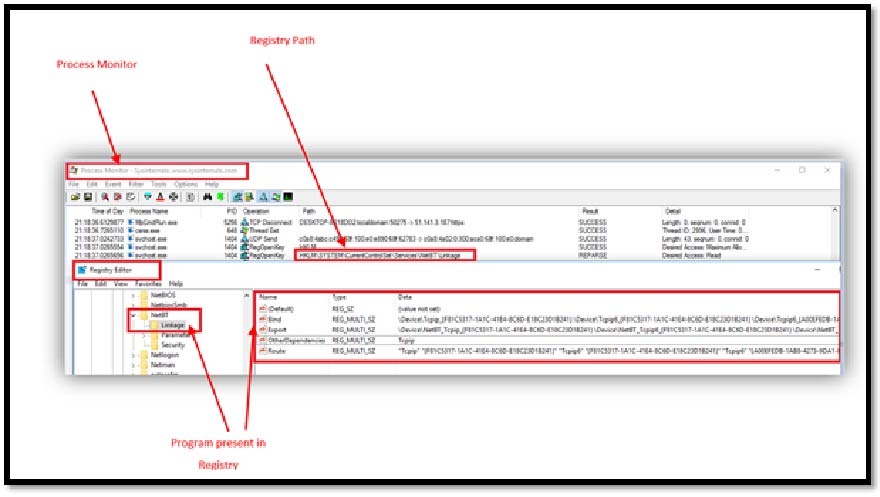Click the Data column header in Registry Editor
This screenshot has height=497, width=880.
pyautogui.click(x=405, y=297)
